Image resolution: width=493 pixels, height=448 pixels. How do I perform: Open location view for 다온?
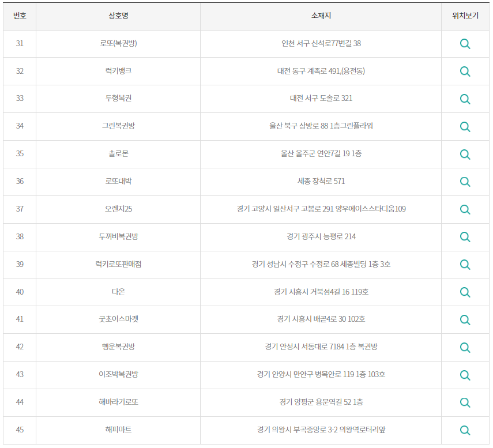tap(465, 292)
